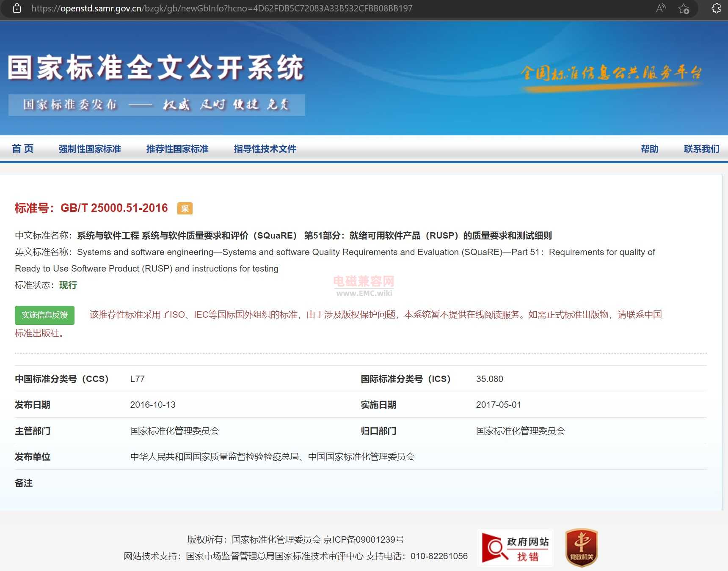Viewport: 728px width, 571px height.
Task: Click the 中国标准分类号（CCS） label
Action: [x=62, y=379]
